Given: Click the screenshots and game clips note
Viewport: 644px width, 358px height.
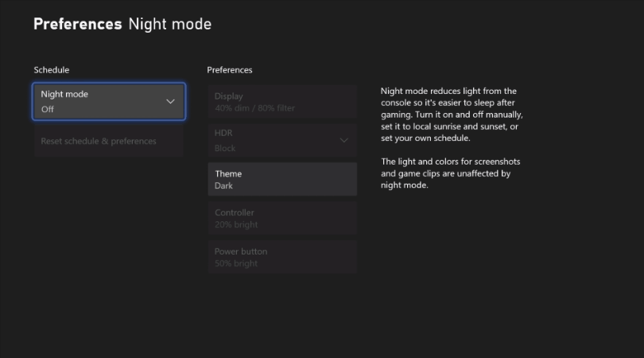Looking at the screenshot, I should (450, 173).
